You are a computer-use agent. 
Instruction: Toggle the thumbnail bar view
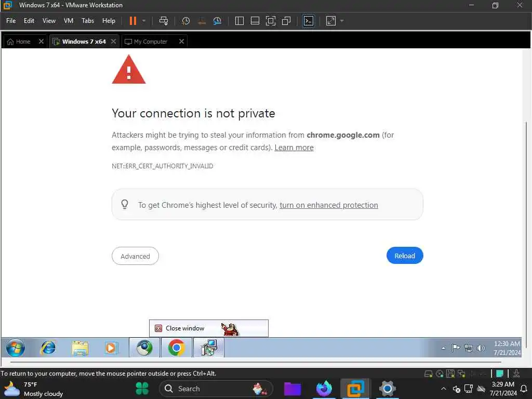tap(255, 21)
